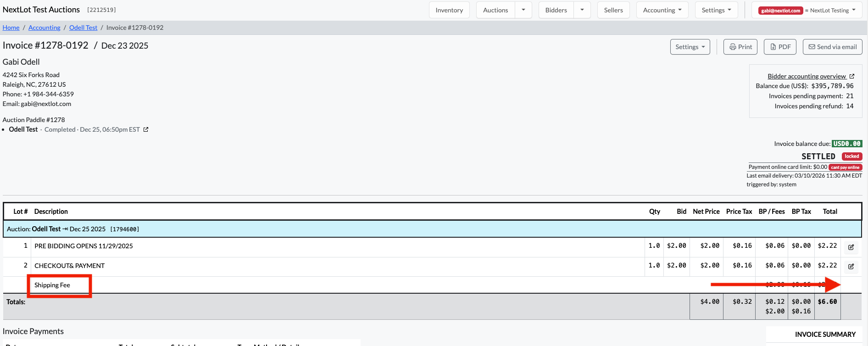Go to Auctions in top navigation
The width and height of the screenshot is (868, 346).
click(495, 10)
